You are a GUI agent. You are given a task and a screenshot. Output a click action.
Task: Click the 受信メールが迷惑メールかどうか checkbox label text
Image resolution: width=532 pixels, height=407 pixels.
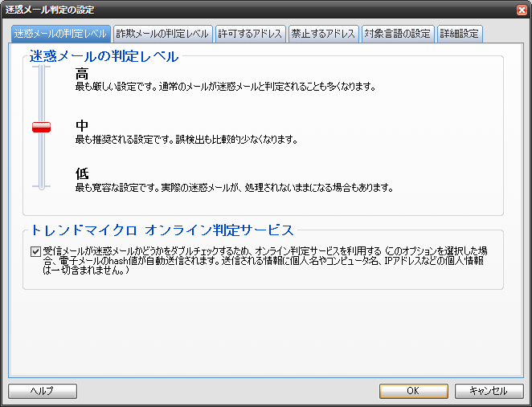click(x=265, y=261)
